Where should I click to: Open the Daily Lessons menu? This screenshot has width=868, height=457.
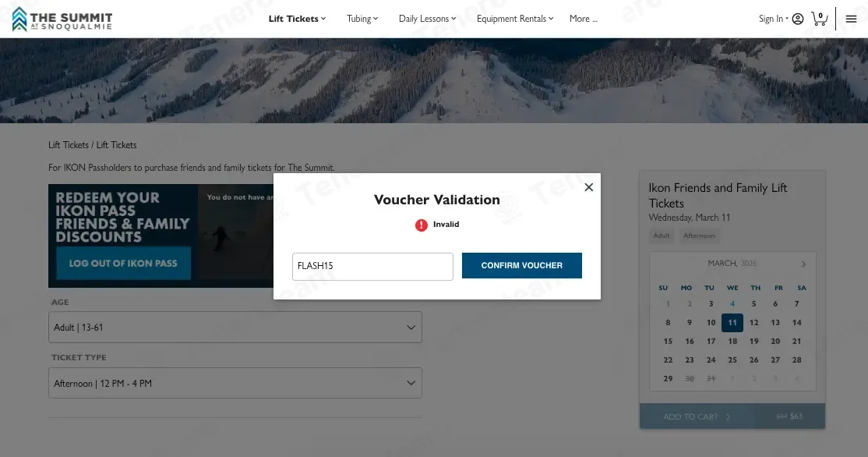(427, 19)
